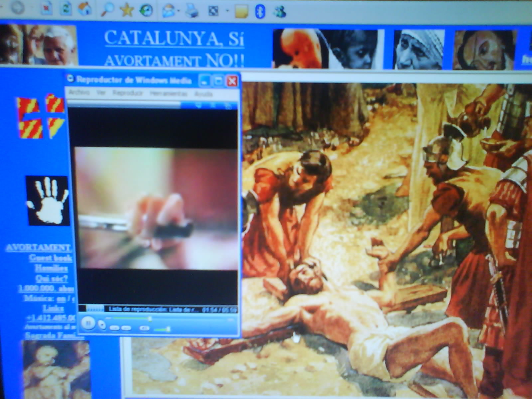Click the Media Player volume slider handle
This screenshot has width=532, height=399.
(x=168, y=329)
